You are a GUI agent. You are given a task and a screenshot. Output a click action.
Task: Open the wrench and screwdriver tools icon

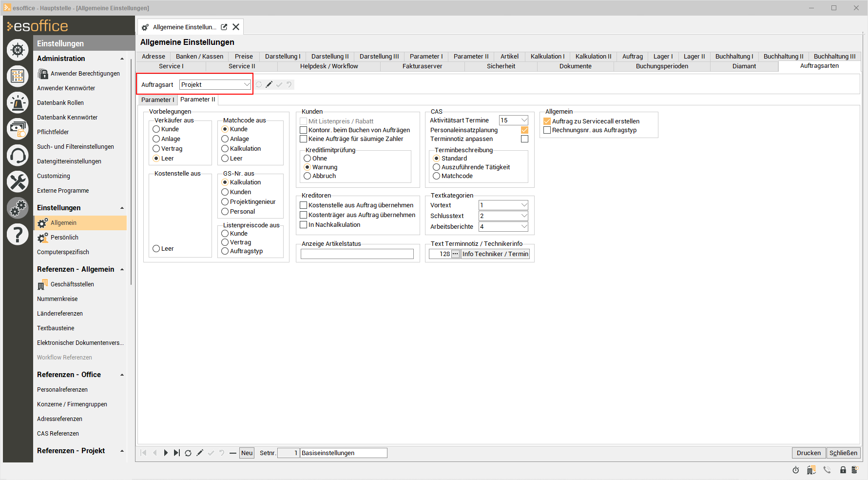[18, 181]
